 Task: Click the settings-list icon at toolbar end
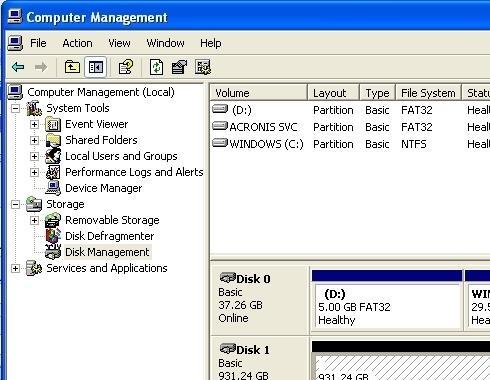203,67
